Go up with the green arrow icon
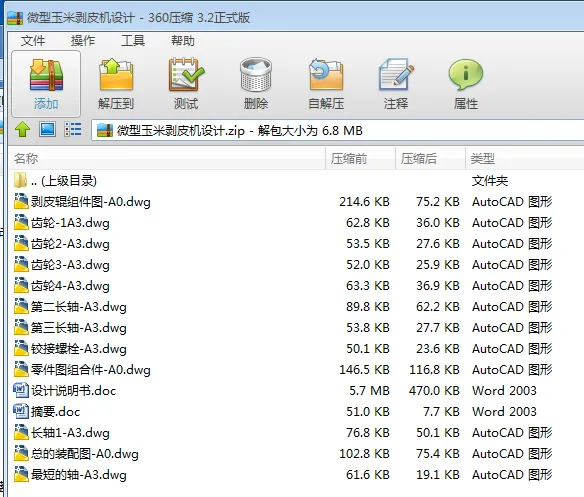The height and width of the screenshot is (497, 584). tap(22, 130)
